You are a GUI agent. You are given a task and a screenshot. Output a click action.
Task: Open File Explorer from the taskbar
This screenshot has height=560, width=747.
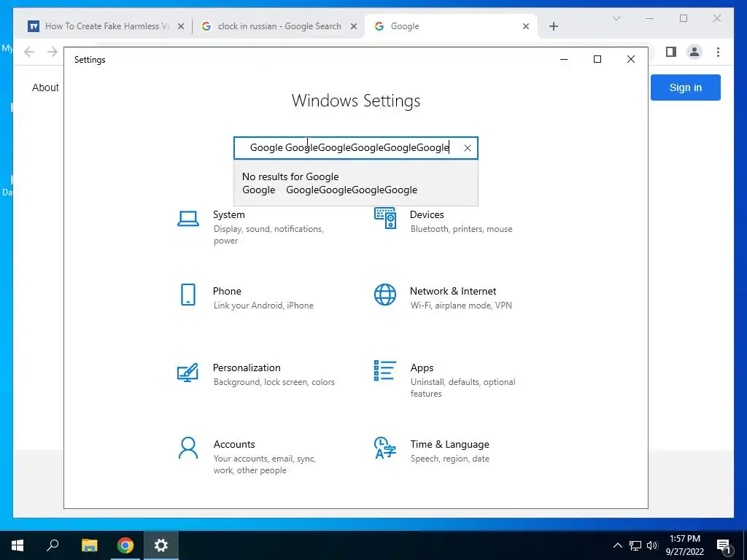[89, 545]
